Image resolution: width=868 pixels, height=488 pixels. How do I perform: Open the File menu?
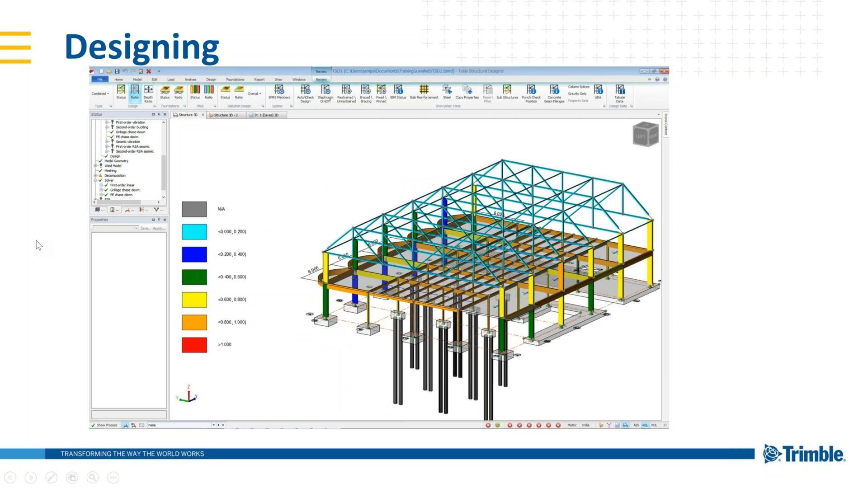click(x=100, y=79)
